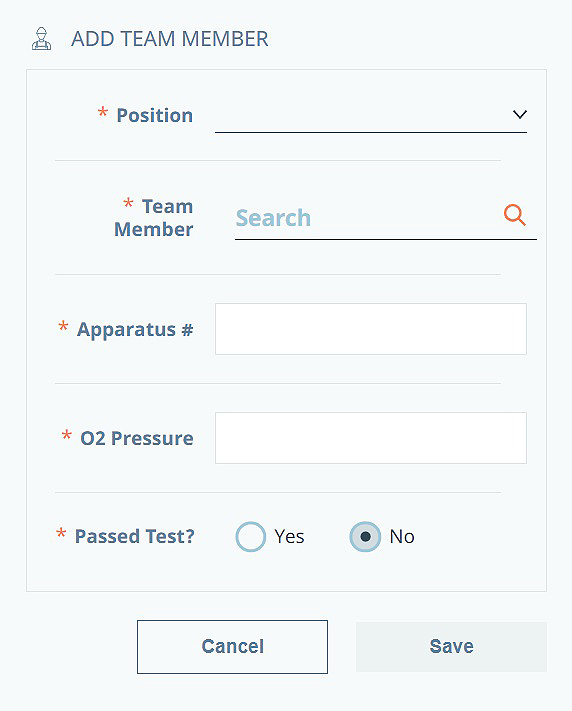Focus the Team Member search field

[386, 218]
